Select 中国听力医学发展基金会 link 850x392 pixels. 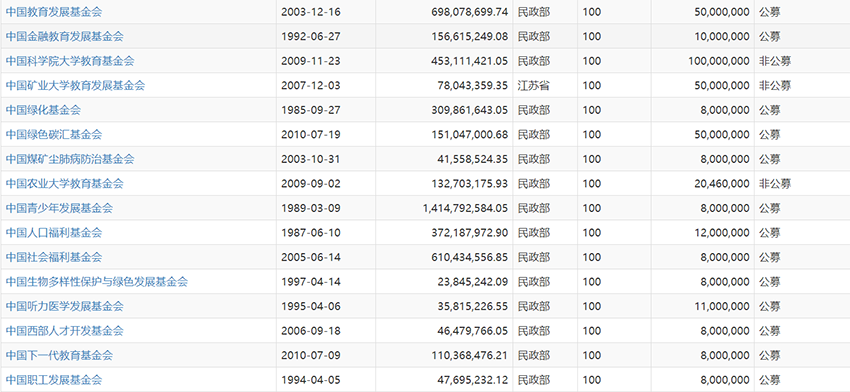tap(65, 306)
